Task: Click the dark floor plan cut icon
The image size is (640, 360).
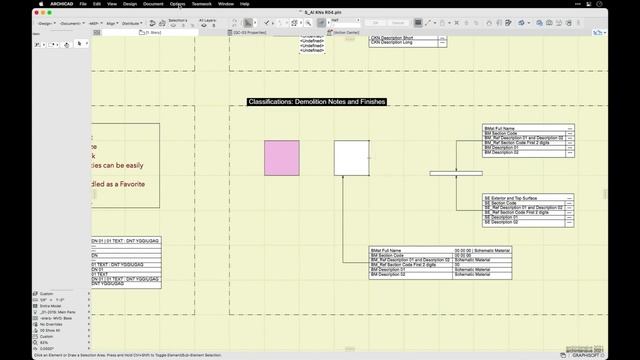Action: [418, 23]
